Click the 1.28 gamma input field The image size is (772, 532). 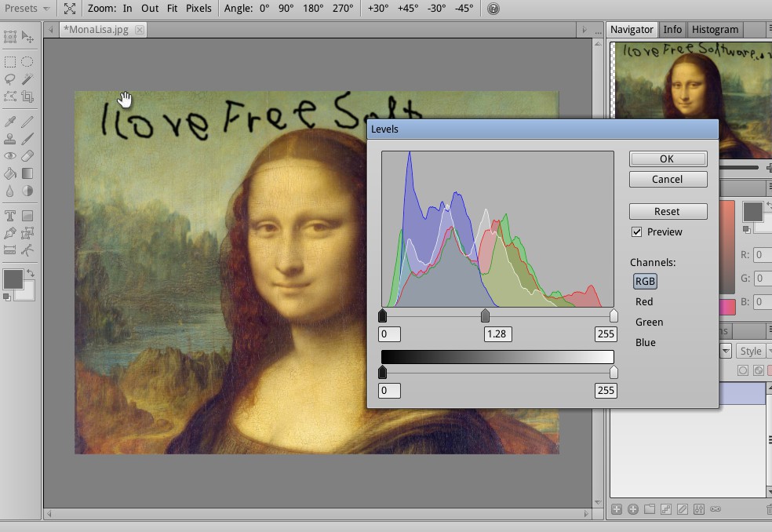tap(497, 333)
